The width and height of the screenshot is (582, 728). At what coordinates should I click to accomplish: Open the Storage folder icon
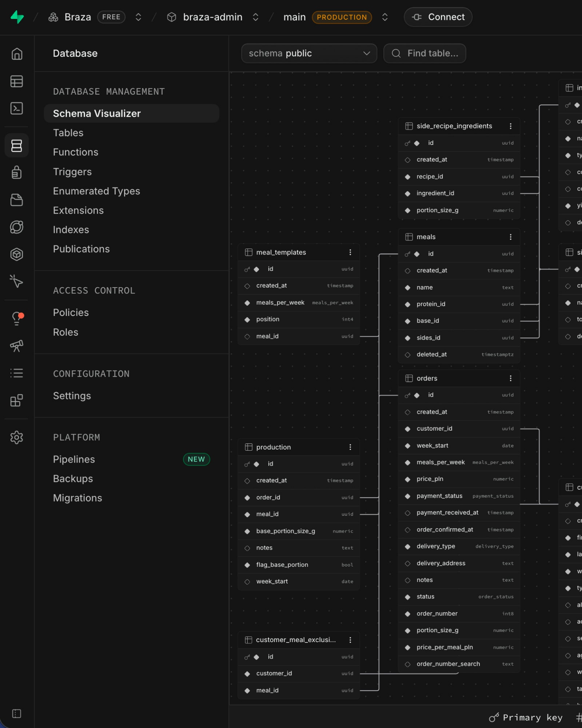click(x=17, y=200)
